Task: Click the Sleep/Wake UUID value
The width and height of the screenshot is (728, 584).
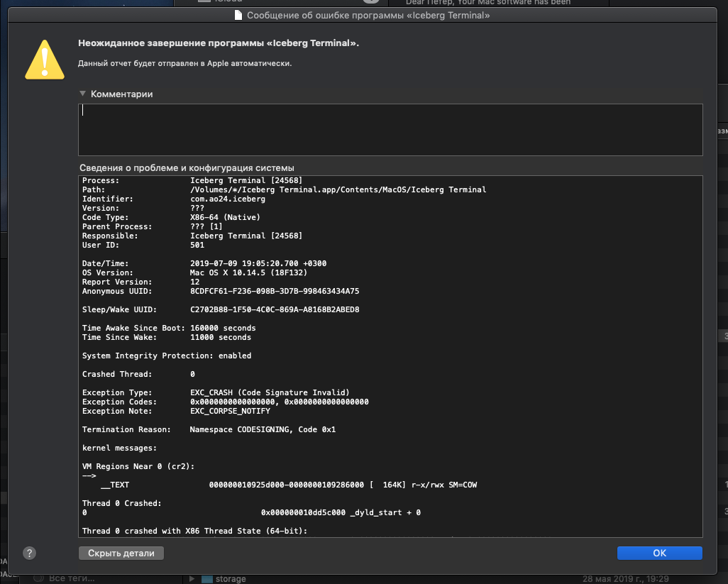Action: coord(275,309)
